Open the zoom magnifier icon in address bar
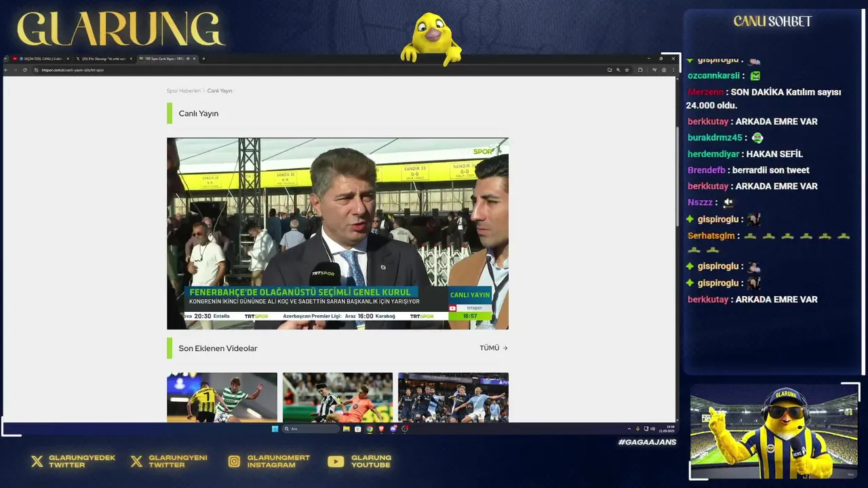The image size is (868, 488). click(x=618, y=70)
